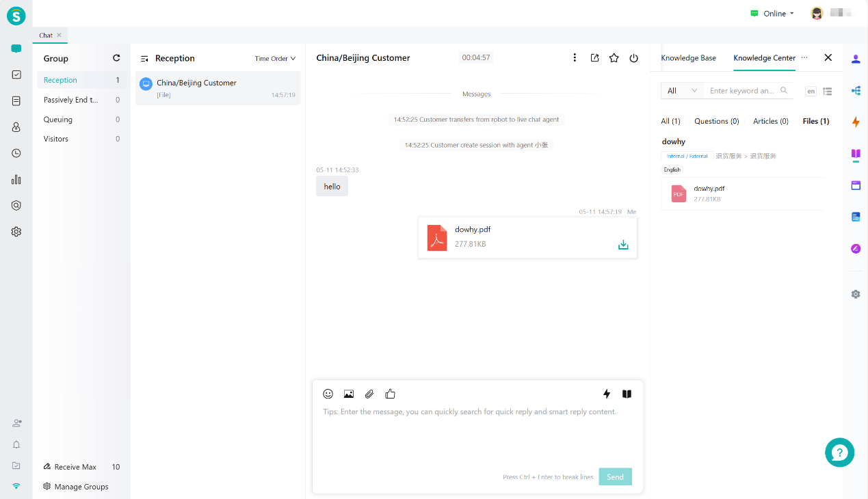Image resolution: width=868 pixels, height=499 pixels.
Task: Refresh the Group list
Action: (x=116, y=58)
